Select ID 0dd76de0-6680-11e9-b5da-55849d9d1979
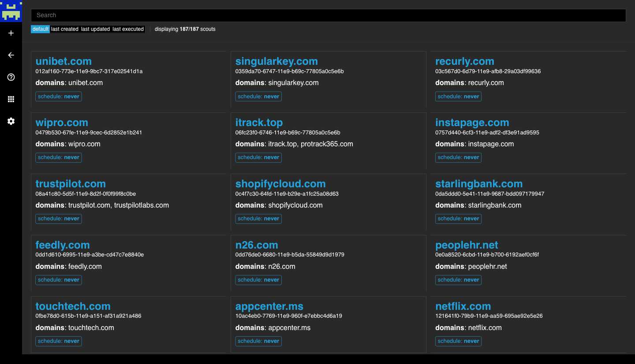The width and height of the screenshot is (635, 364). [x=290, y=255]
